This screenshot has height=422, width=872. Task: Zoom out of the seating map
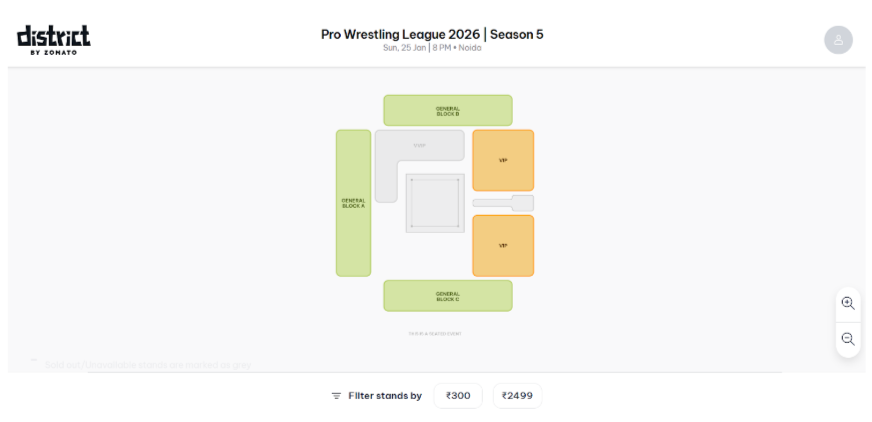pos(848,339)
